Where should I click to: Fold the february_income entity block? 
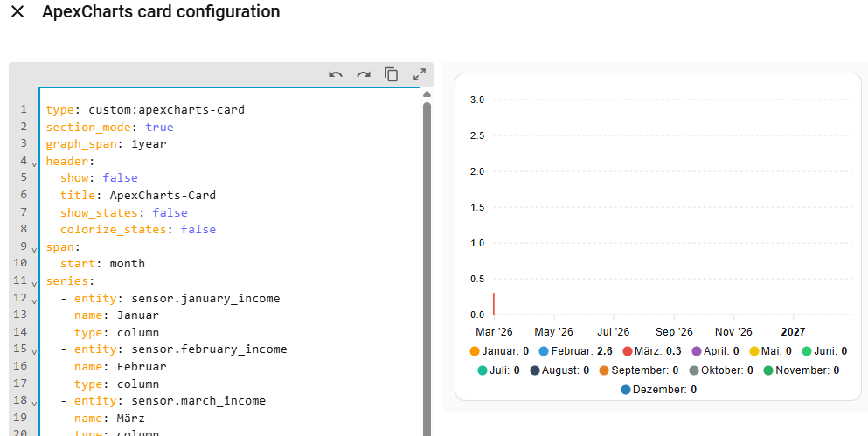pos(34,350)
